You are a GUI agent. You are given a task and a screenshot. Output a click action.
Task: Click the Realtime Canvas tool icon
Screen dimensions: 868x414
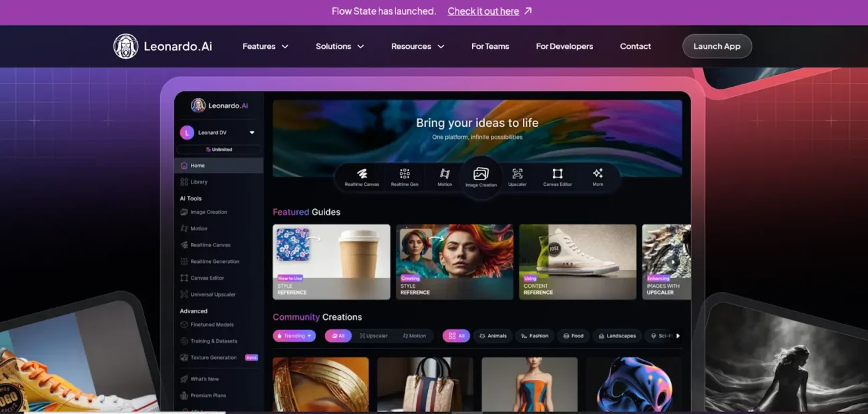pyautogui.click(x=362, y=174)
